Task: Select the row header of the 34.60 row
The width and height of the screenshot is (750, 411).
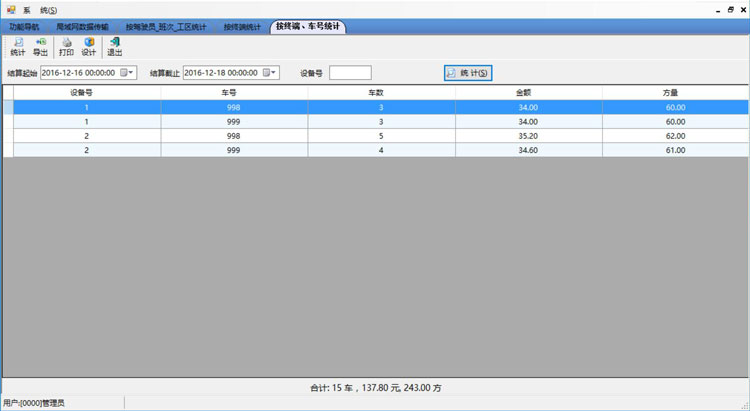Action: 7,150
